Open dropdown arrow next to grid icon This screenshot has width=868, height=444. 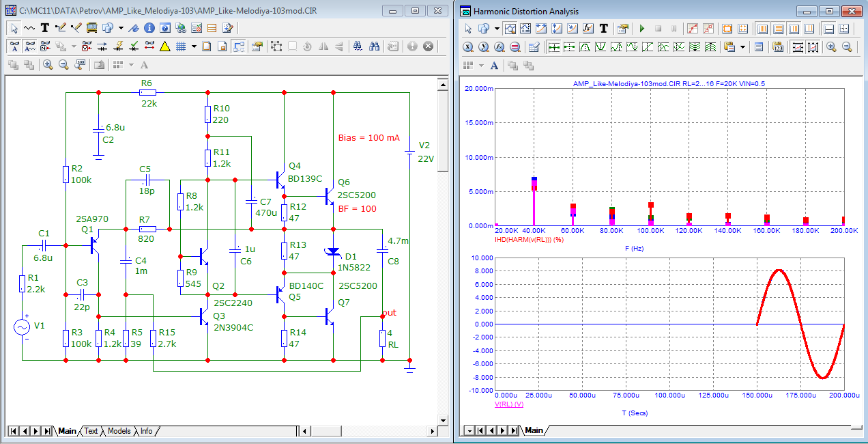tap(194, 46)
